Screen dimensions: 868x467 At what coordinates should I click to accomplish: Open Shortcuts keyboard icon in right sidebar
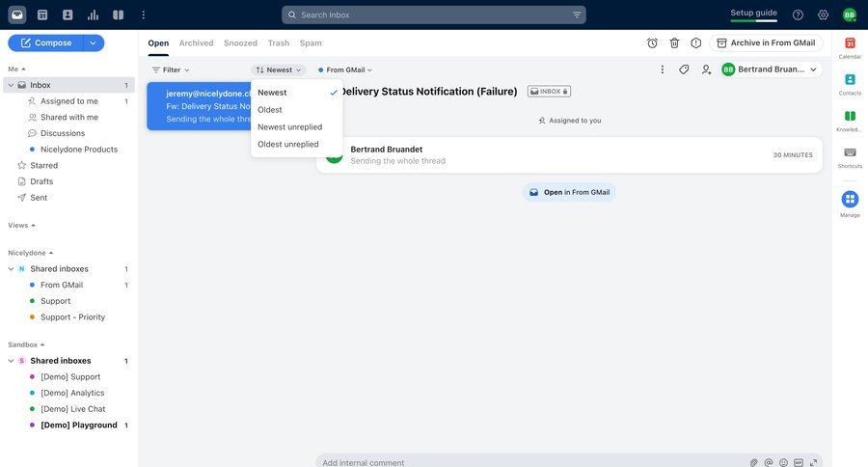pyautogui.click(x=850, y=157)
